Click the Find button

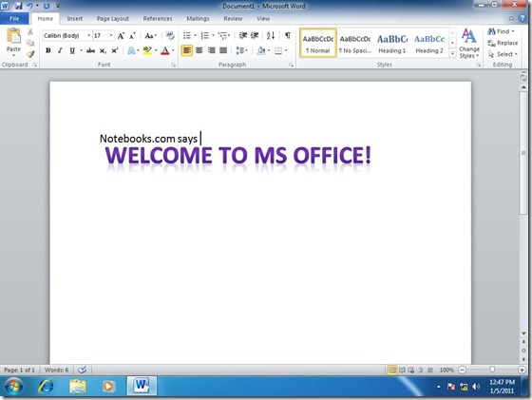pos(501,31)
